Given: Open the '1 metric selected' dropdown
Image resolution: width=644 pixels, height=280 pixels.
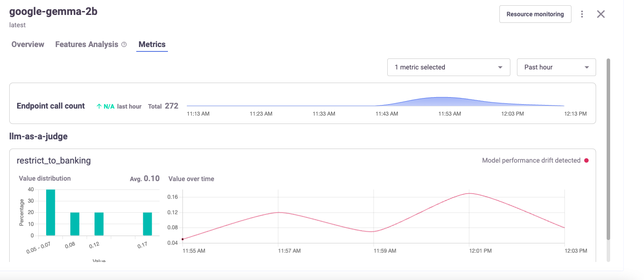Looking at the screenshot, I should [448, 67].
